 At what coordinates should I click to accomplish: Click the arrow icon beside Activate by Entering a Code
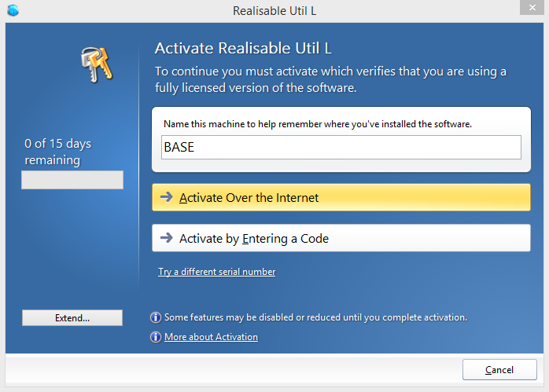(166, 238)
